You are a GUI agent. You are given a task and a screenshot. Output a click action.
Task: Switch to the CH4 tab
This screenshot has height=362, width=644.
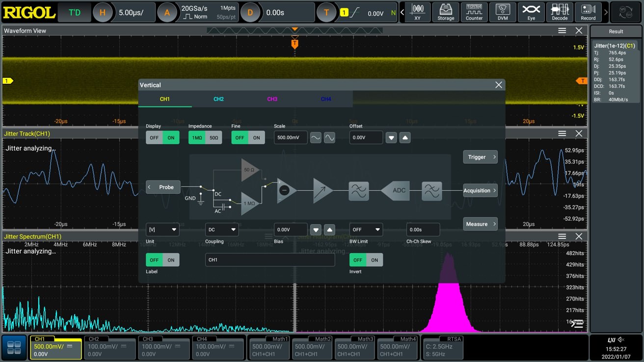(x=326, y=99)
